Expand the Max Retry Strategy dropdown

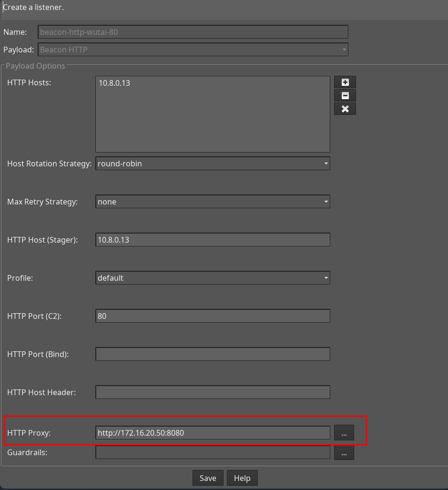coord(213,202)
